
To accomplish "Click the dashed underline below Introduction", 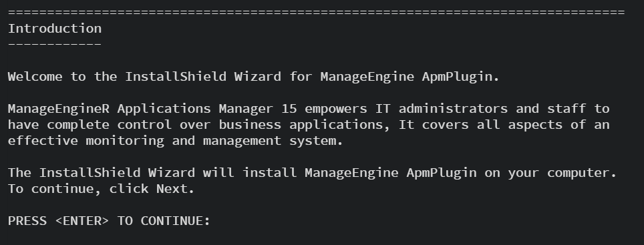I will [x=55, y=44].
